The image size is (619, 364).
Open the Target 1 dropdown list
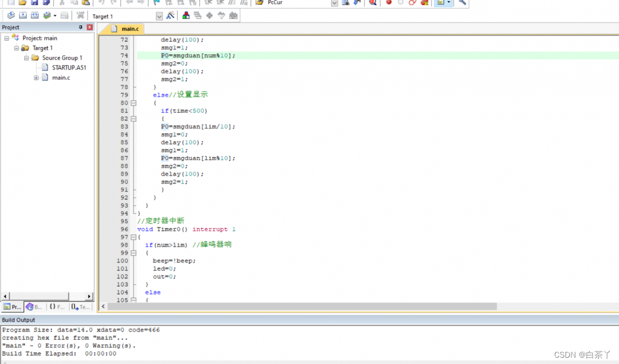click(159, 17)
